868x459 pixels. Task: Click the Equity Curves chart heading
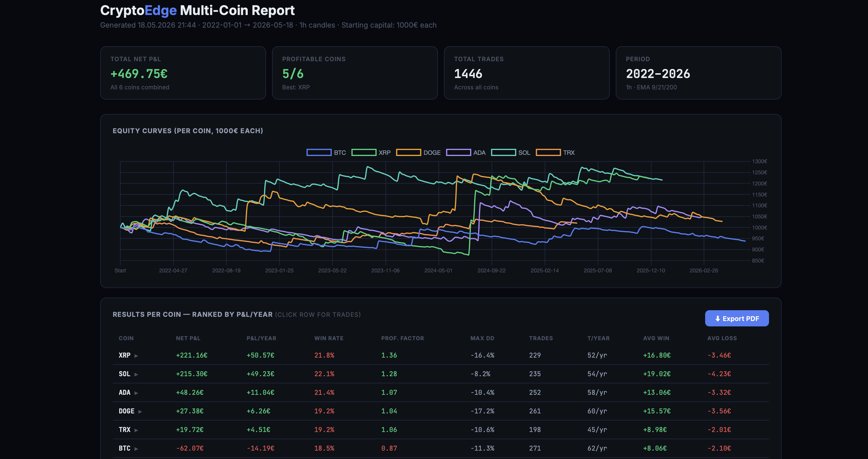click(x=188, y=130)
